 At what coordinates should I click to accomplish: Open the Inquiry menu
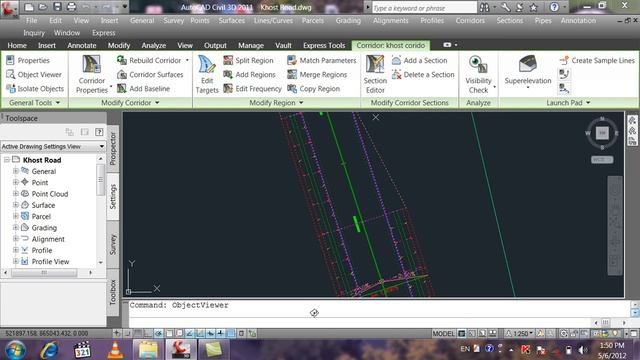(34, 33)
